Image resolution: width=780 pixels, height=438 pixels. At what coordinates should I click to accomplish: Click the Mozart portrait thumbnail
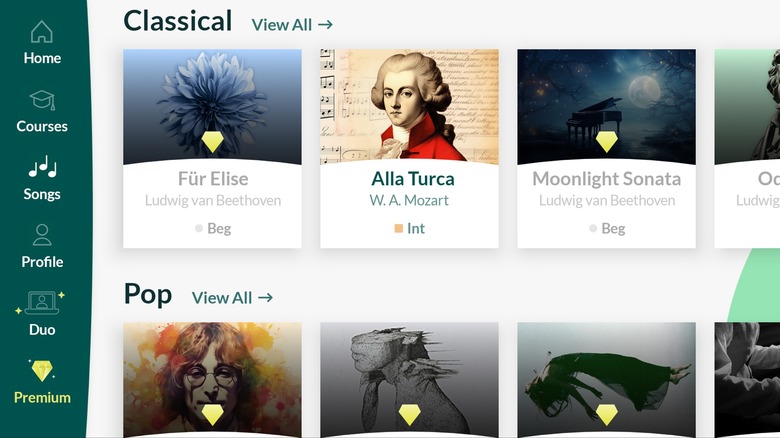[409, 105]
